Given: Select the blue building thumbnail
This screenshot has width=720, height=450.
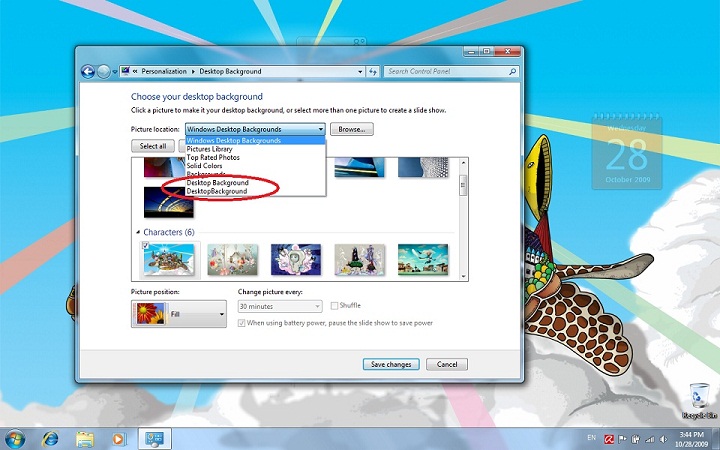Looking at the screenshot, I should point(359,167).
